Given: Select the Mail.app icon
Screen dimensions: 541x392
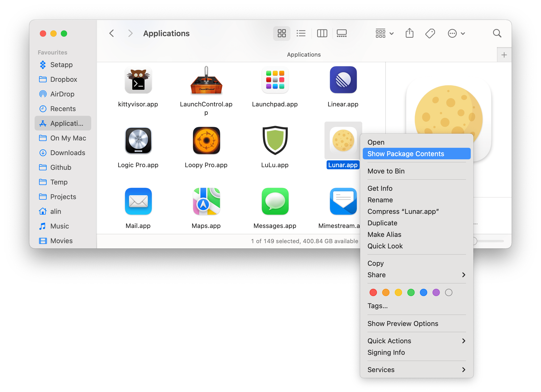Looking at the screenshot, I should (x=138, y=202).
